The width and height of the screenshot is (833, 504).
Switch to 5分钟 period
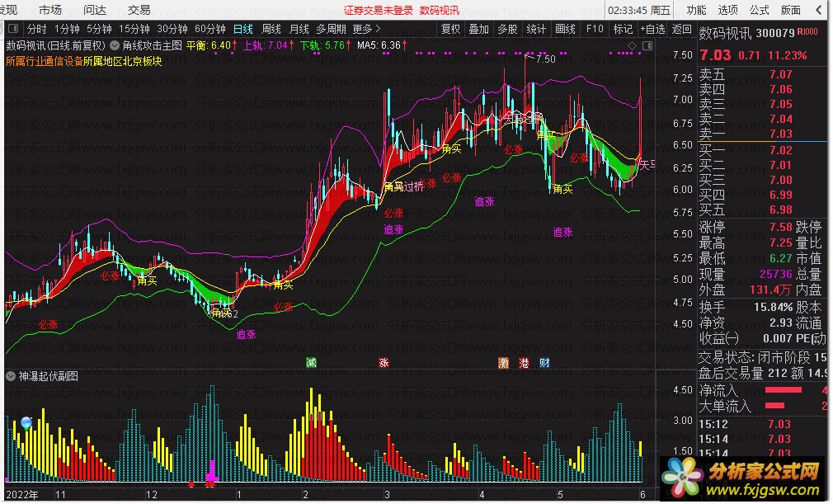[x=99, y=29]
